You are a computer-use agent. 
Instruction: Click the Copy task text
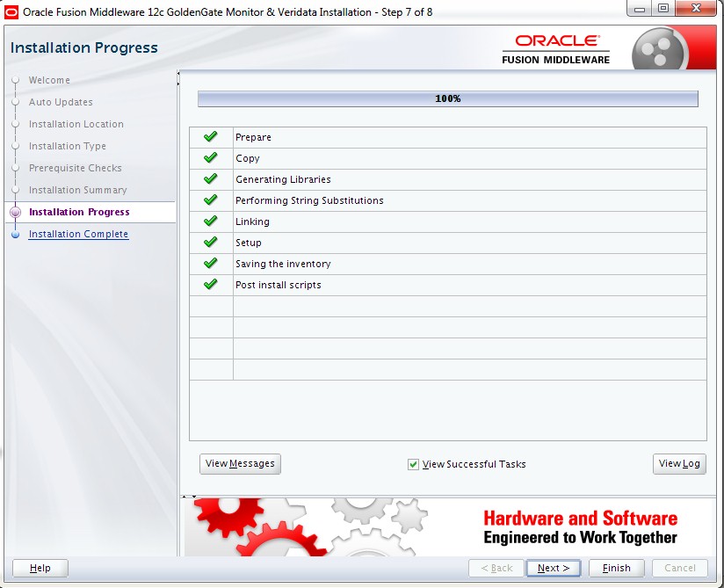click(x=248, y=158)
